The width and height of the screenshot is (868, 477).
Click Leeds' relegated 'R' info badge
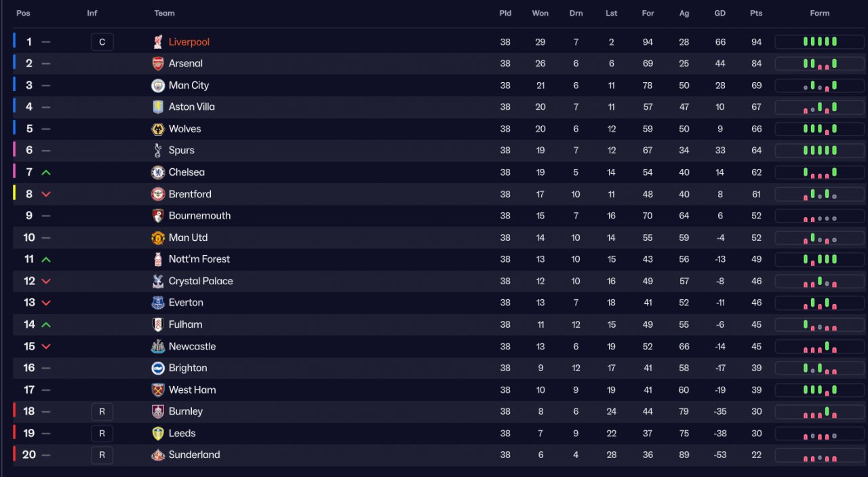[x=102, y=434]
